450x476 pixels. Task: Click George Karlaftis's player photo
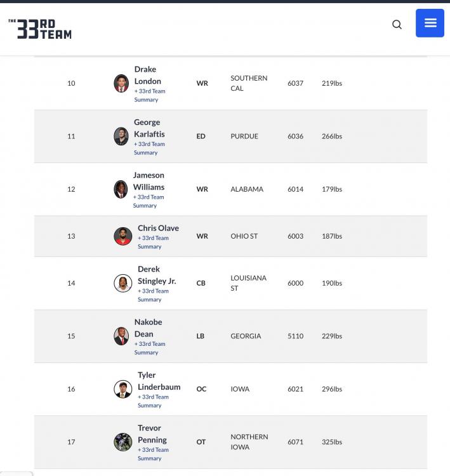121,136
